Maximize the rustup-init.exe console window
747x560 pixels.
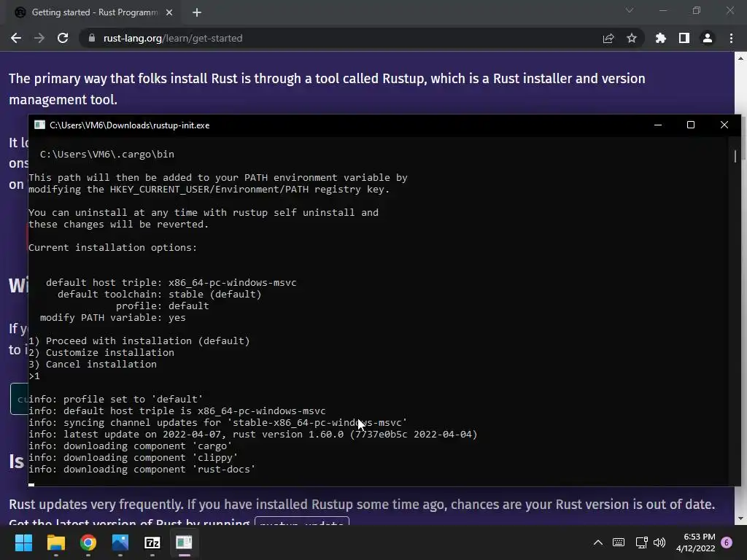click(691, 125)
